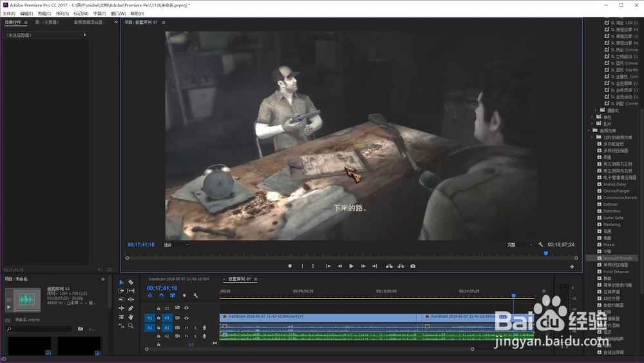The height and width of the screenshot is (363, 644).
Task: Open playback resolution 完整 dropdown
Action: pyautogui.click(x=520, y=244)
